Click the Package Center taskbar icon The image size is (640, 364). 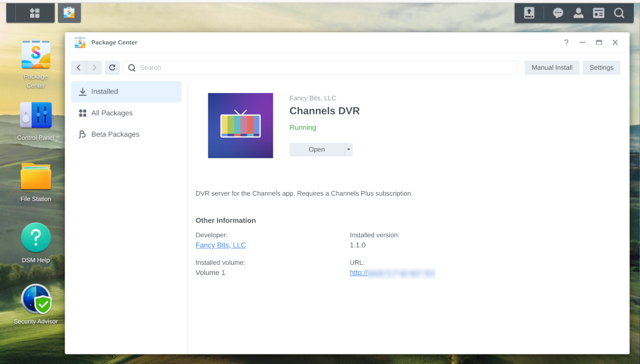tap(69, 12)
